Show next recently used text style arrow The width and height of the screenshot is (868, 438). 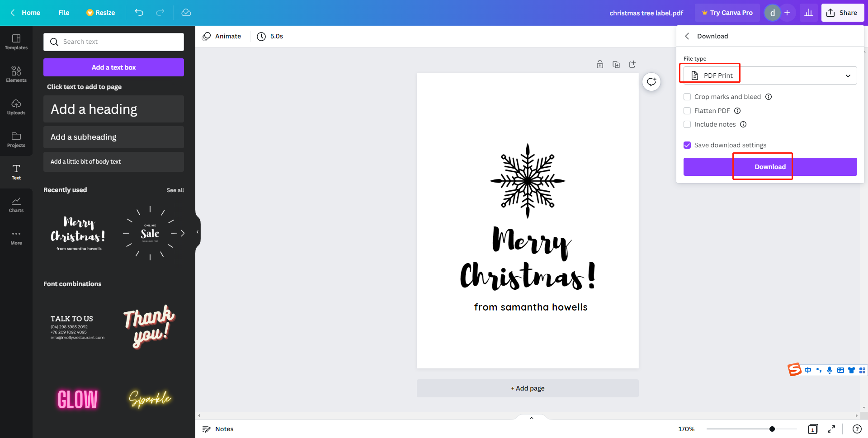coord(183,233)
